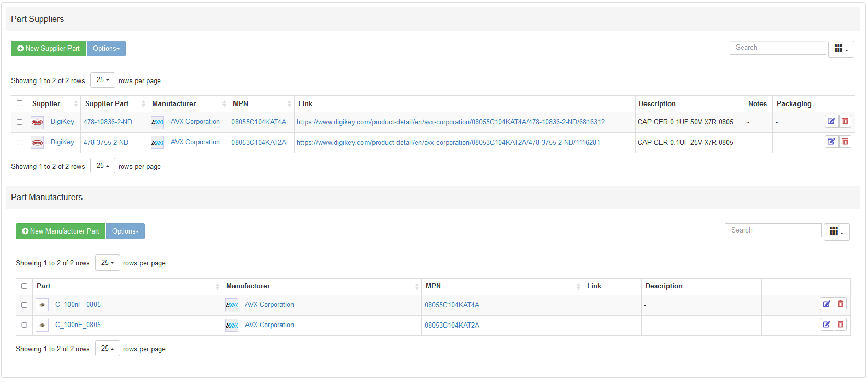This screenshot has width=868, height=382.
Task: Delete manufacturer part 08053C104KAT2A
Action: (840, 325)
